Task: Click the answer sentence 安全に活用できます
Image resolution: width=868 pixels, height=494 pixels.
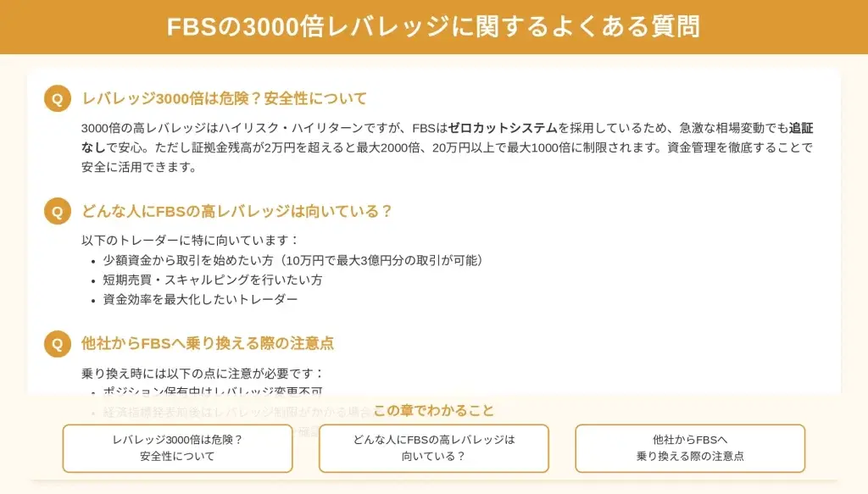Action: [x=139, y=167]
